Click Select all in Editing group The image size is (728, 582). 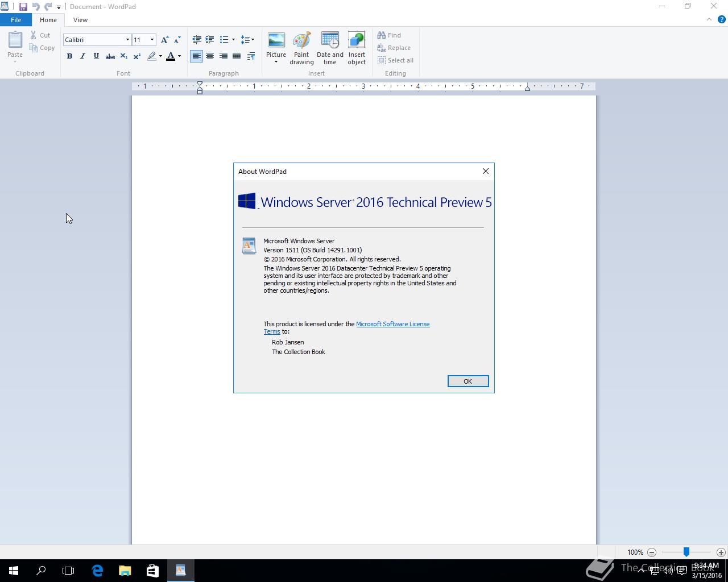coord(395,60)
